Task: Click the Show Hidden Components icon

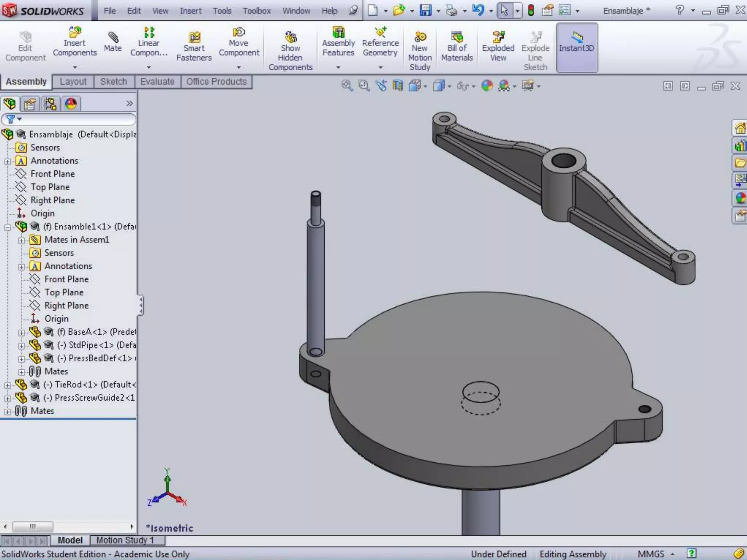Action: 291,38
